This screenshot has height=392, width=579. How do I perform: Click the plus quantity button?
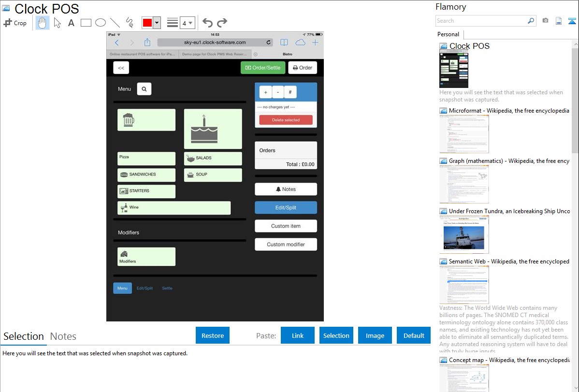coord(265,92)
